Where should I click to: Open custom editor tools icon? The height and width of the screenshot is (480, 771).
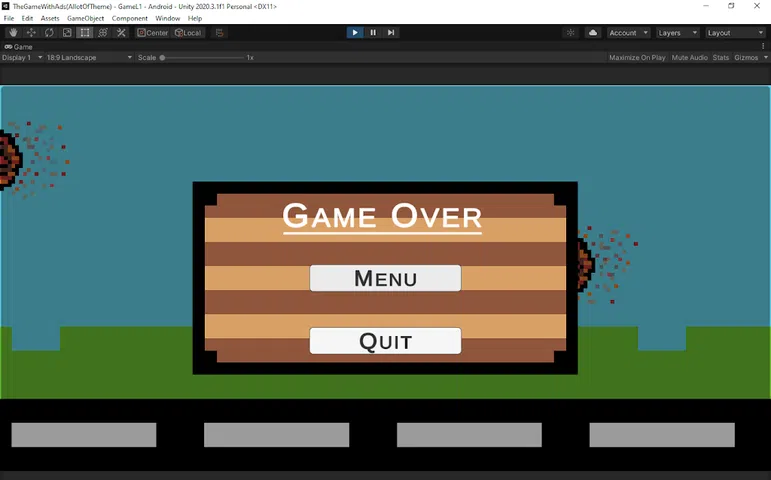pos(122,33)
